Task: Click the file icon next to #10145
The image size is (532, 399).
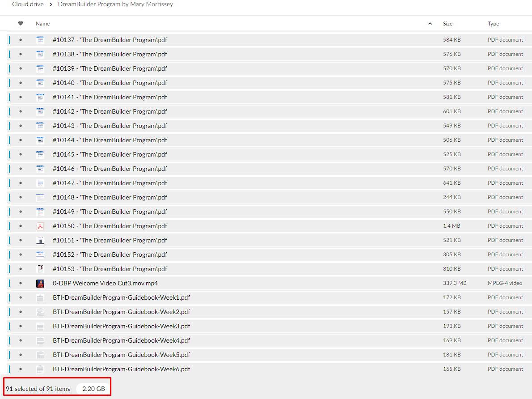Action: coord(40,154)
